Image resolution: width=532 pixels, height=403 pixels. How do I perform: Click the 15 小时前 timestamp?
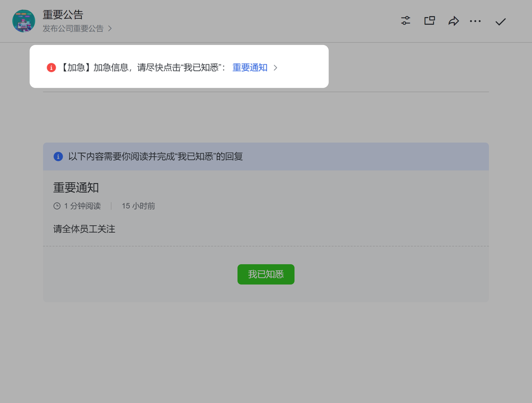(138, 206)
